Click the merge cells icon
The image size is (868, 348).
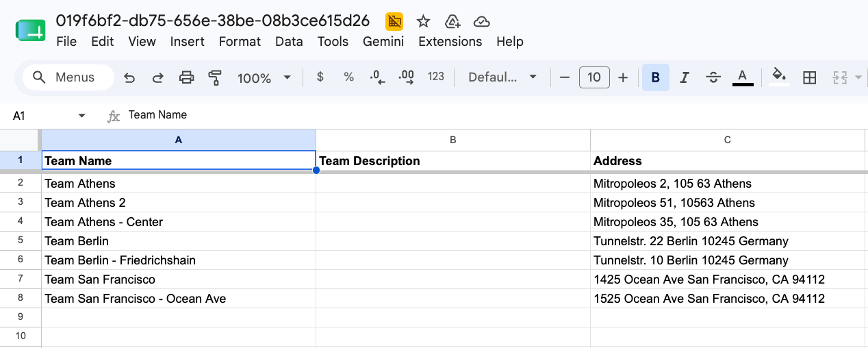tap(840, 77)
